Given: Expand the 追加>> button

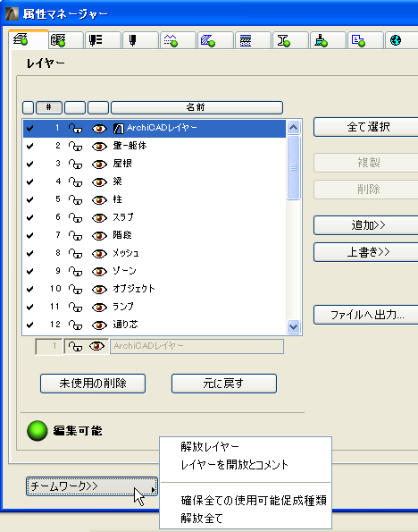Looking at the screenshot, I should click(366, 225).
